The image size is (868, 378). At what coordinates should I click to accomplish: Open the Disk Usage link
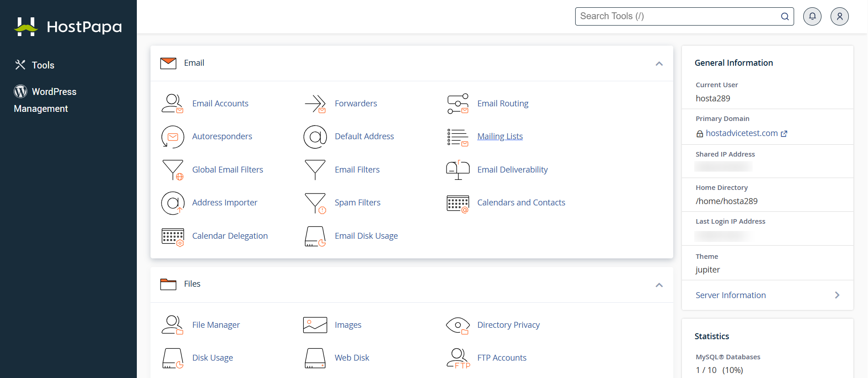coord(213,358)
